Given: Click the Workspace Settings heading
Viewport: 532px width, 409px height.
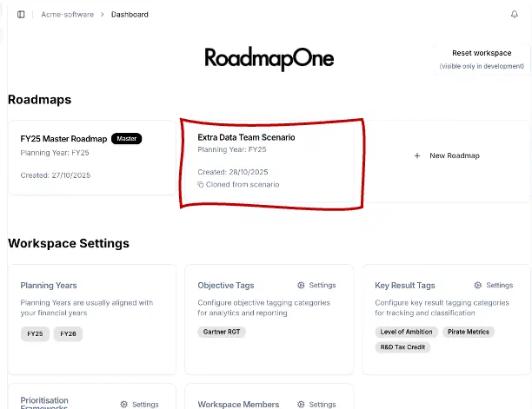Looking at the screenshot, I should click(x=69, y=243).
